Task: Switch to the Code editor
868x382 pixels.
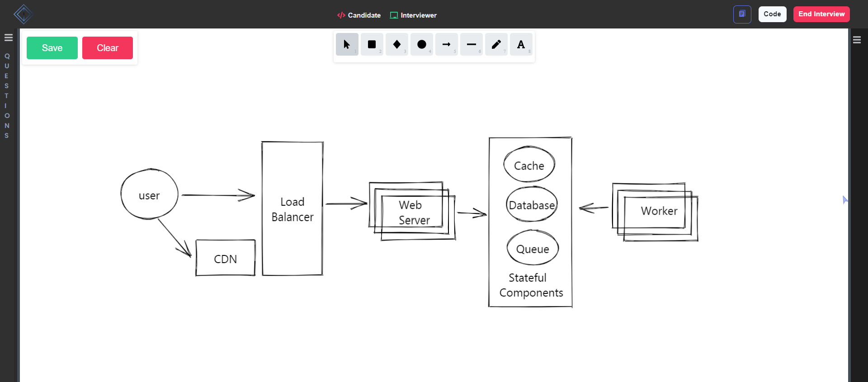Action: [772, 14]
